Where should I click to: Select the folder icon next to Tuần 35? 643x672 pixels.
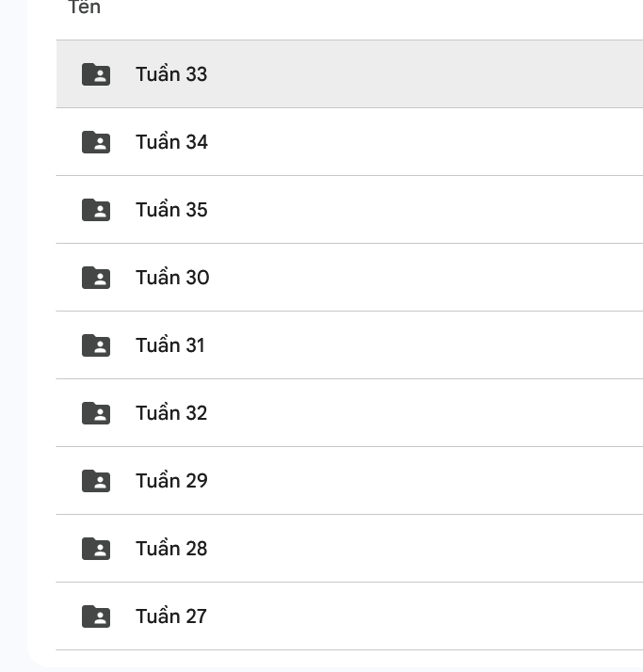tap(96, 210)
